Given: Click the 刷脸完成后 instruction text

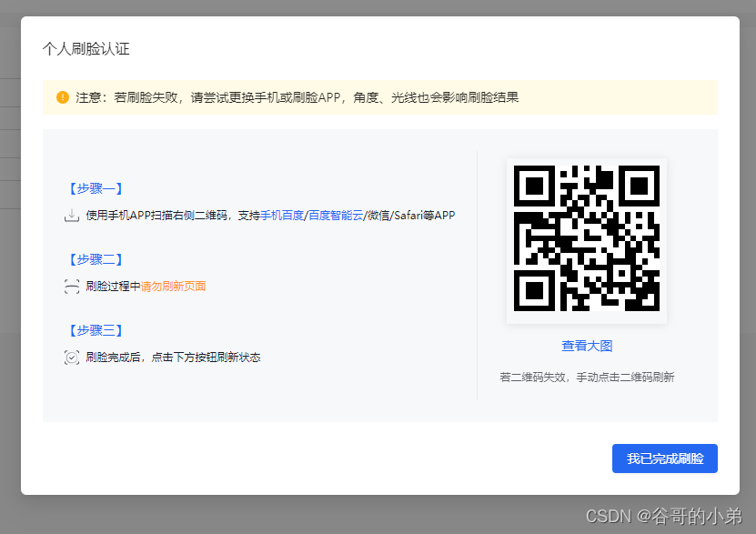Looking at the screenshot, I should tap(173, 358).
